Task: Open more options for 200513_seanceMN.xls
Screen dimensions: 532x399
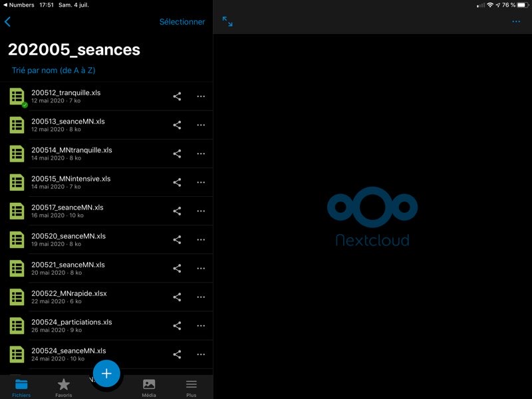Action: pyautogui.click(x=201, y=125)
